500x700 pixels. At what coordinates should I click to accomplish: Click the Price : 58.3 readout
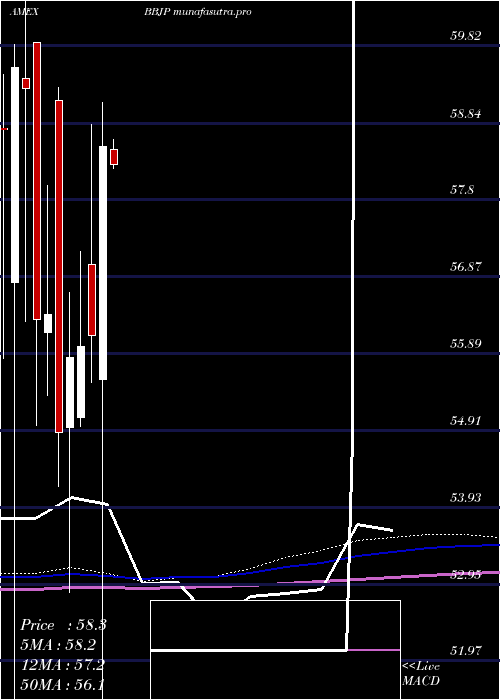pos(63,625)
